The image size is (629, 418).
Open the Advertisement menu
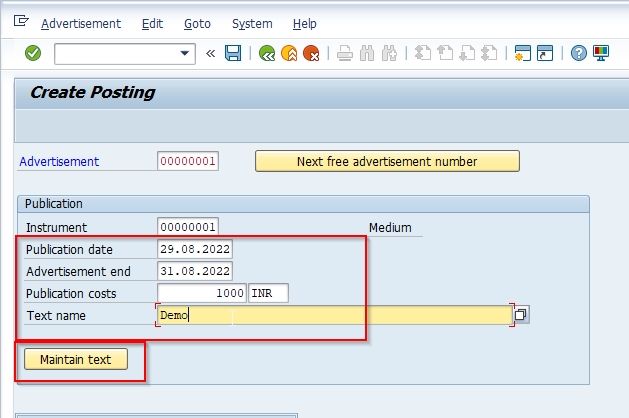click(81, 24)
